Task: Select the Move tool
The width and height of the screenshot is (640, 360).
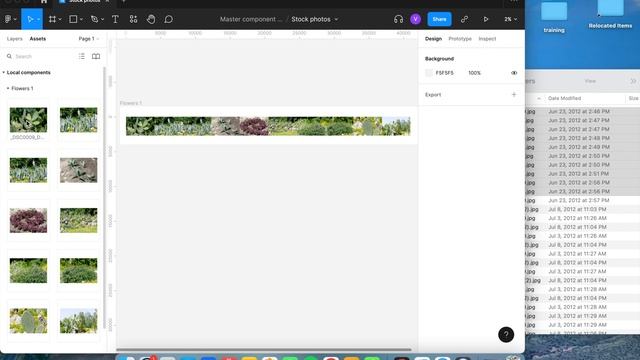Action: [x=30, y=19]
